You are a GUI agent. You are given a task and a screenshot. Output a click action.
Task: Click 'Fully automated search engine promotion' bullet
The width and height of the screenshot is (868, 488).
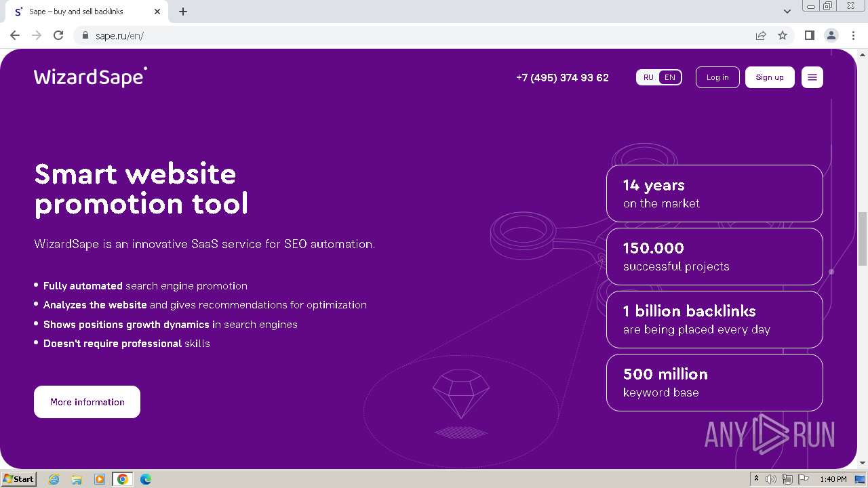pyautogui.click(x=145, y=286)
